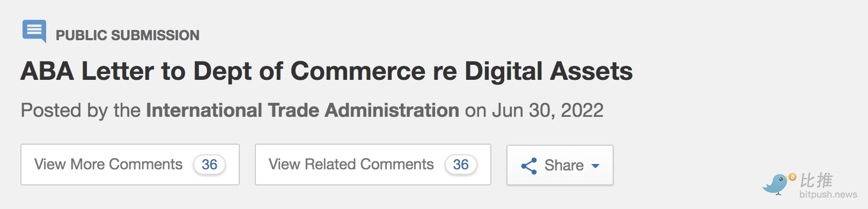
Task: Click the View More Comments button
Action: click(x=130, y=165)
